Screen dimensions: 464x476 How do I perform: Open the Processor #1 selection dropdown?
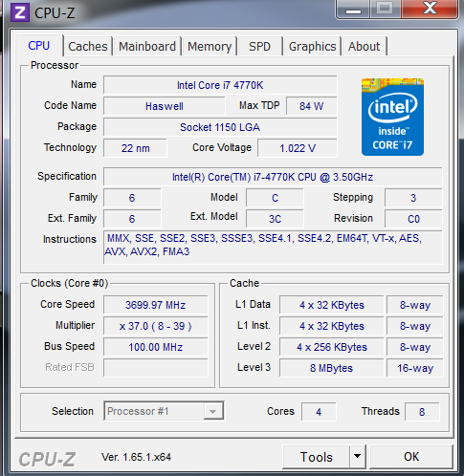coord(164,411)
